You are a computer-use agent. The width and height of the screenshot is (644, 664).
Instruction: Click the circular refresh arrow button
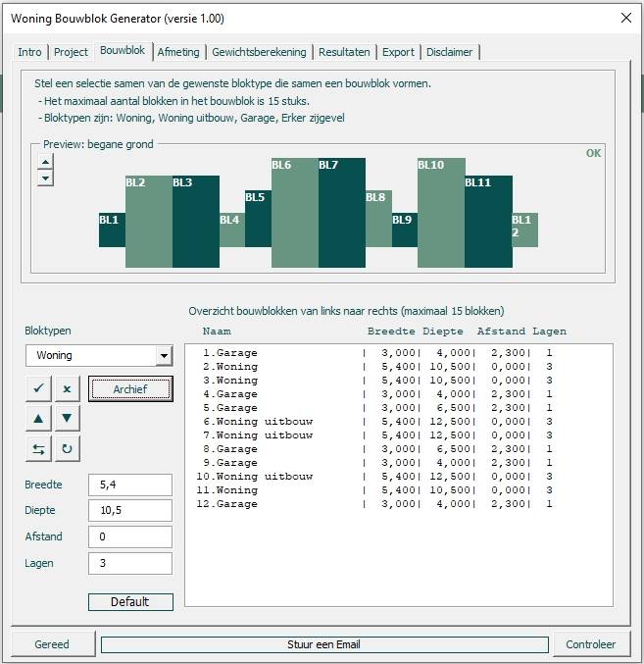(x=67, y=449)
